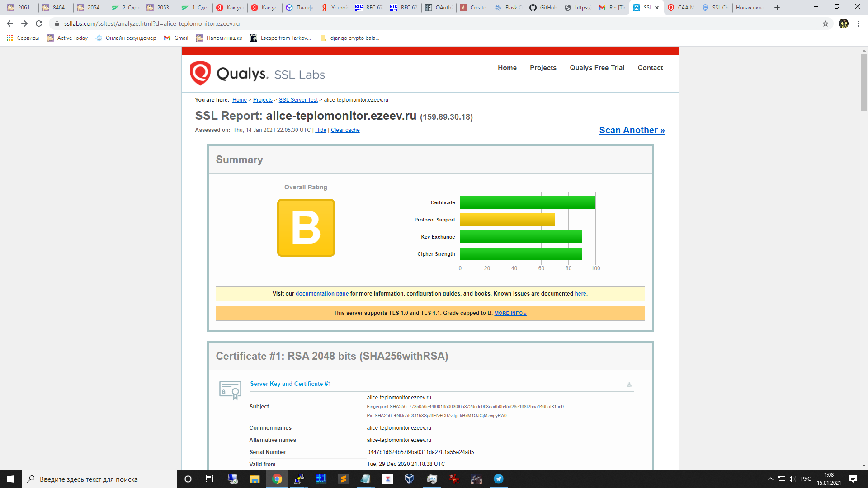Bookmark this page with the star icon
Image resolution: width=868 pixels, height=488 pixels.
coord(826,23)
